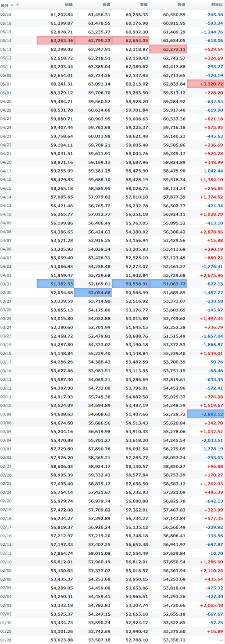Select the highlighted opening price 63,263.46

pos(55,41)
